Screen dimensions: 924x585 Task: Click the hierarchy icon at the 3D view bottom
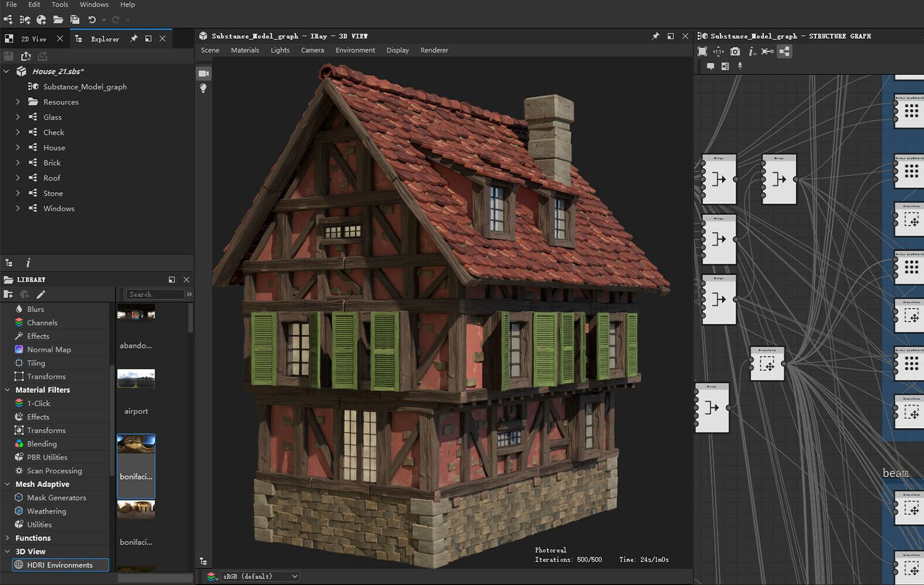coord(203,562)
